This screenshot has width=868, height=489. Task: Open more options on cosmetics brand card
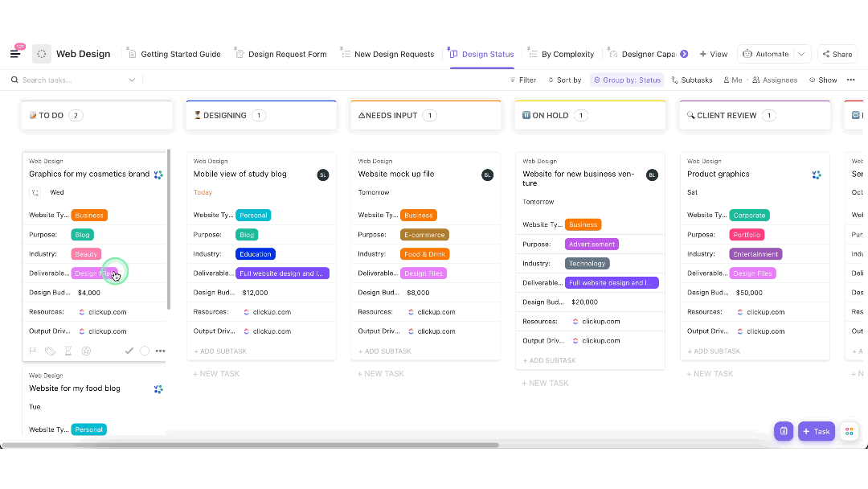click(160, 351)
